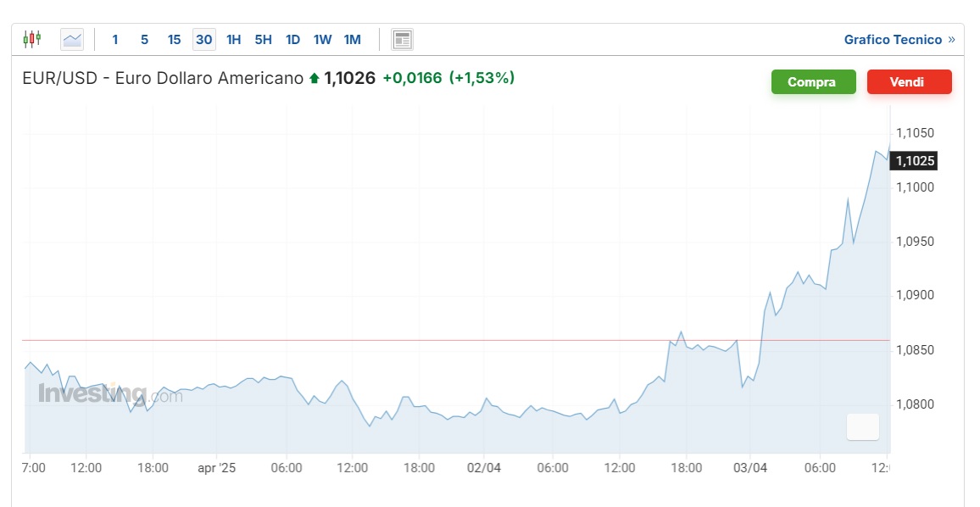Viewport: 980px width, 507px height.
Task: Click the Investing.com watermark logo
Action: pyautogui.click(x=110, y=394)
